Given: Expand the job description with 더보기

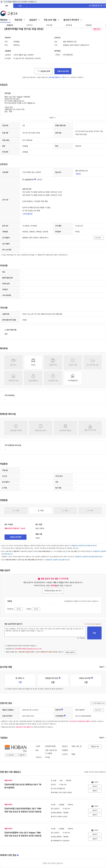Looking at the screenshot, I should [53, 118].
